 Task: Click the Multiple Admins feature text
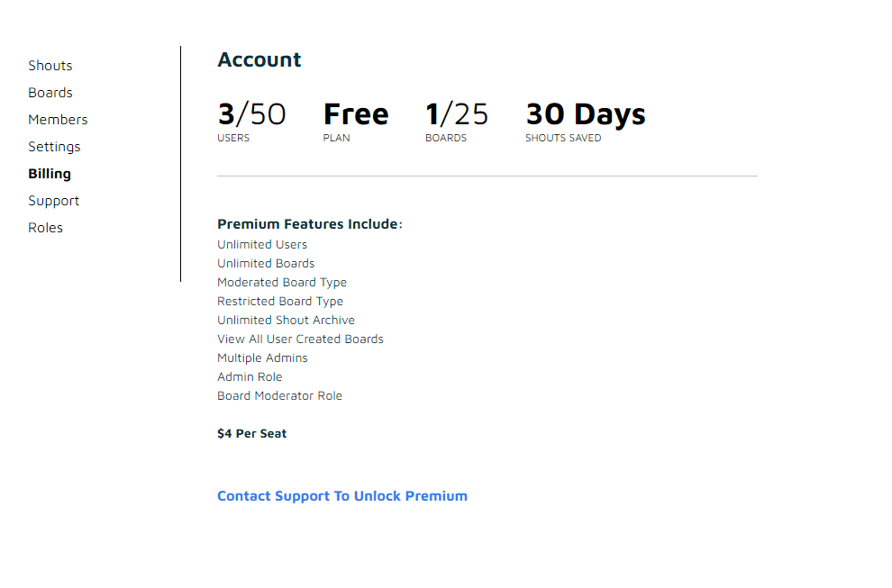pos(262,358)
